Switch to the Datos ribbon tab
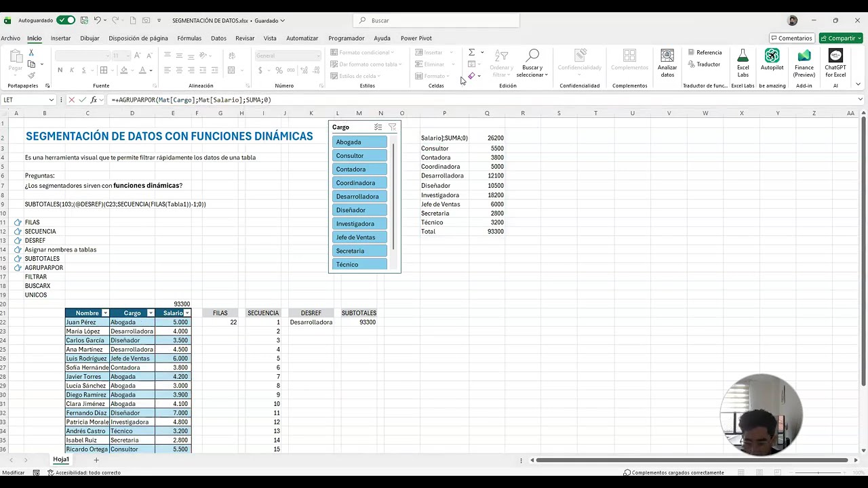 [x=218, y=38]
